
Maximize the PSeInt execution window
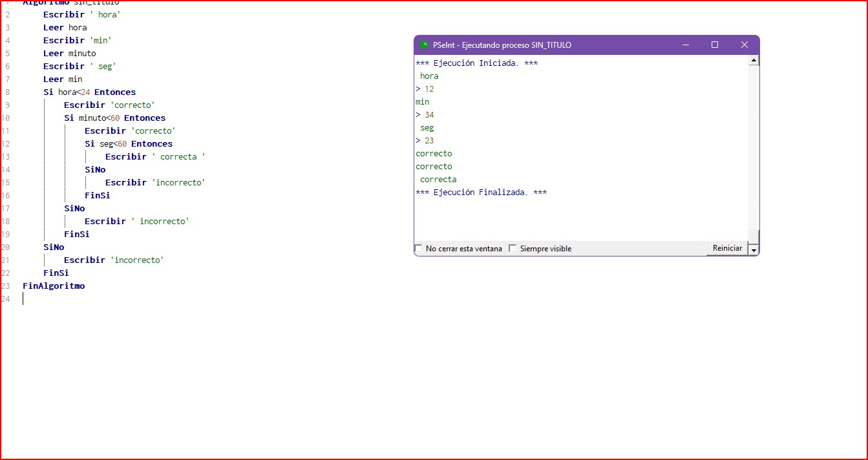tap(715, 45)
